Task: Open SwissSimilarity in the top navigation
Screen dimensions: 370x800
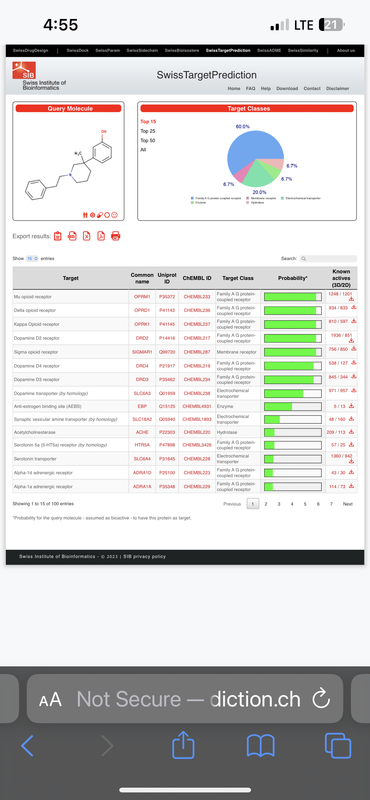Action: click(x=303, y=51)
